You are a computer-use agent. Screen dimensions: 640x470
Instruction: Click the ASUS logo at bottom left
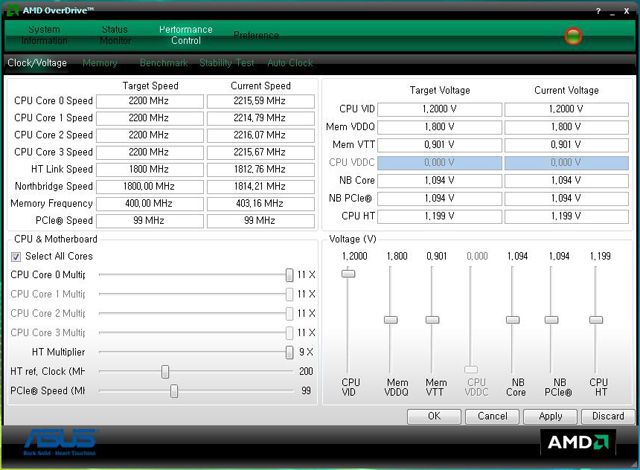click(x=60, y=441)
